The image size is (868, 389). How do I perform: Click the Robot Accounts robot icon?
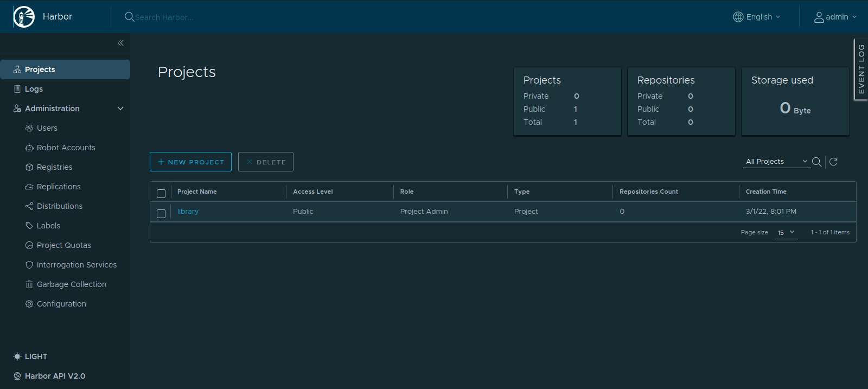29,148
